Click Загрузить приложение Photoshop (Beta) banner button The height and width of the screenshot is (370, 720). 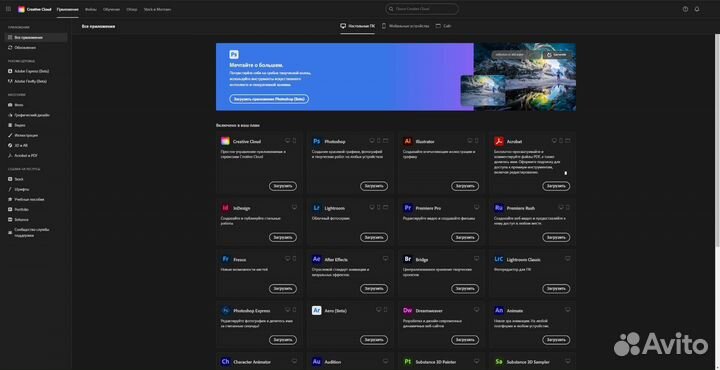(269, 99)
